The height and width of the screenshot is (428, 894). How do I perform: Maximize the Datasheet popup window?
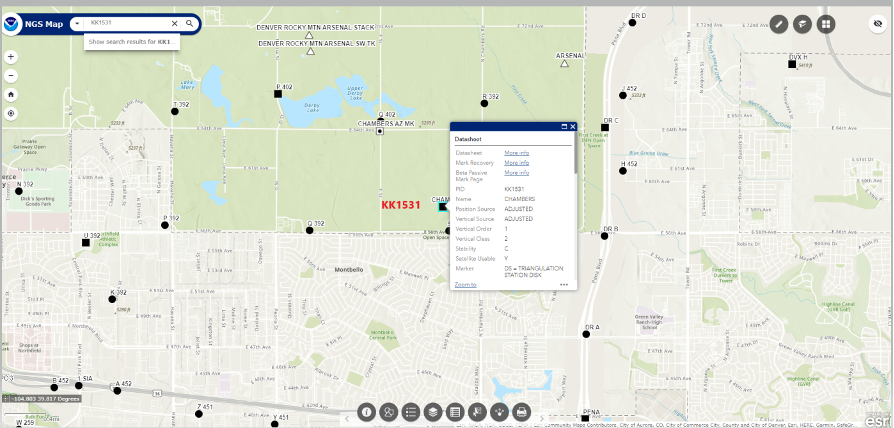click(564, 127)
